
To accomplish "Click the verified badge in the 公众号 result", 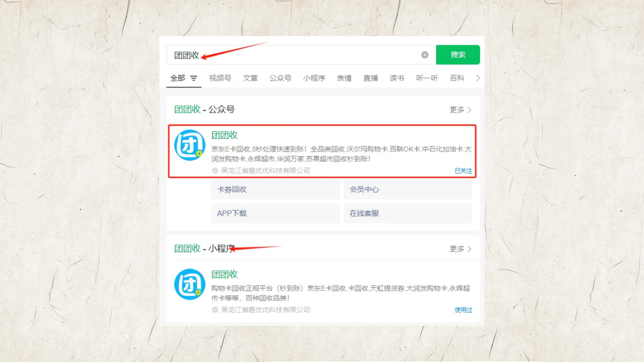I will pos(215,170).
